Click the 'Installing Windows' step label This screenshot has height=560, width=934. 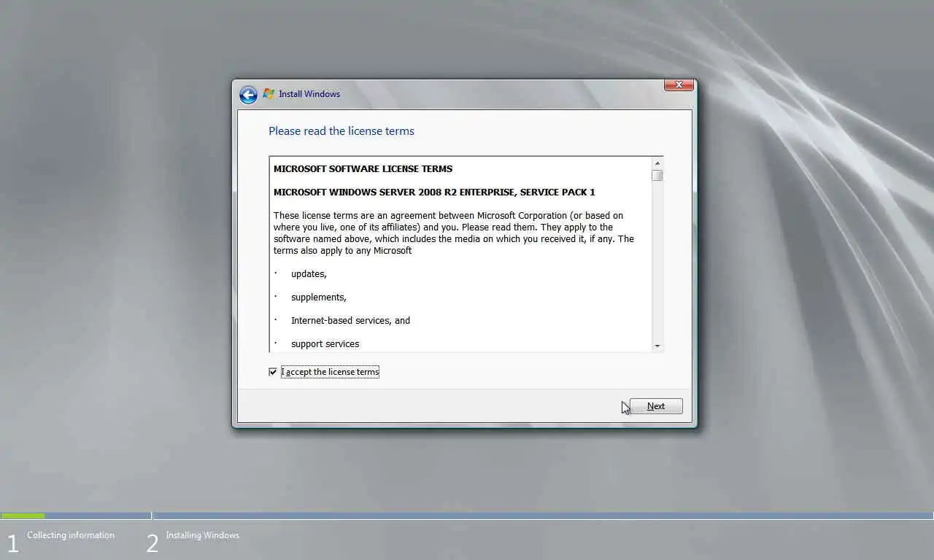point(203,535)
